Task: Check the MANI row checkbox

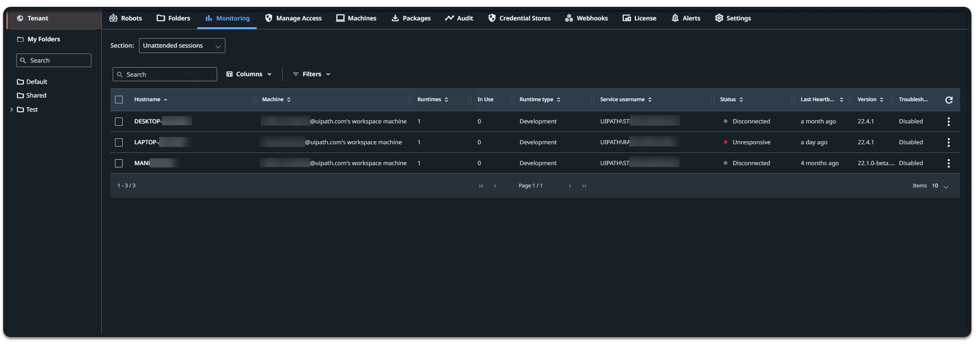Action: [119, 163]
